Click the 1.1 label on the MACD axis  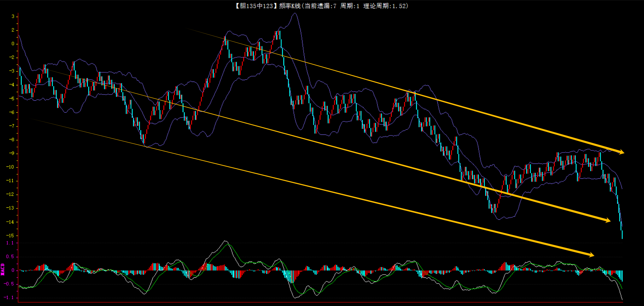(10, 243)
